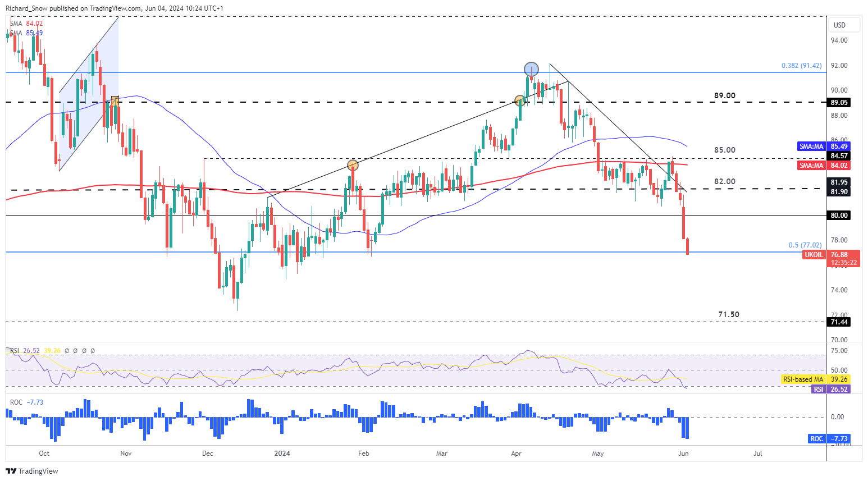Screen dimensions: 868x481
Task: Click the Dec label on time axis
Action: pyautogui.click(x=208, y=453)
